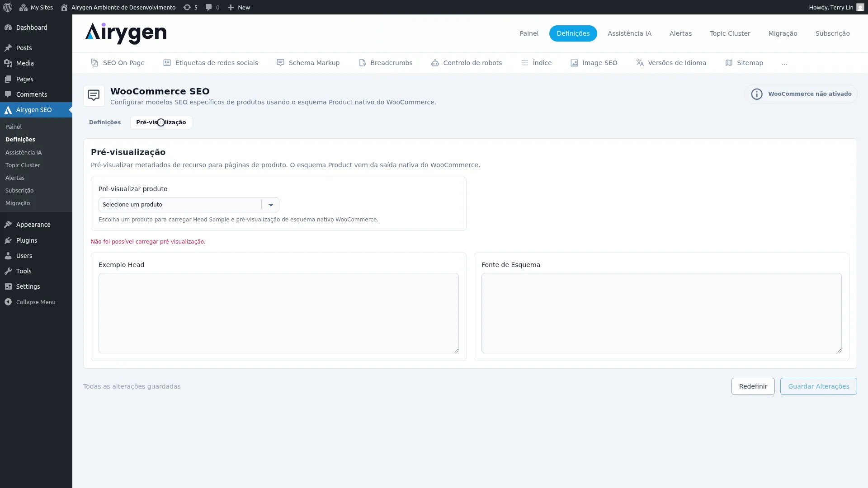Open Posts in sidebar

click(x=36, y=48)
